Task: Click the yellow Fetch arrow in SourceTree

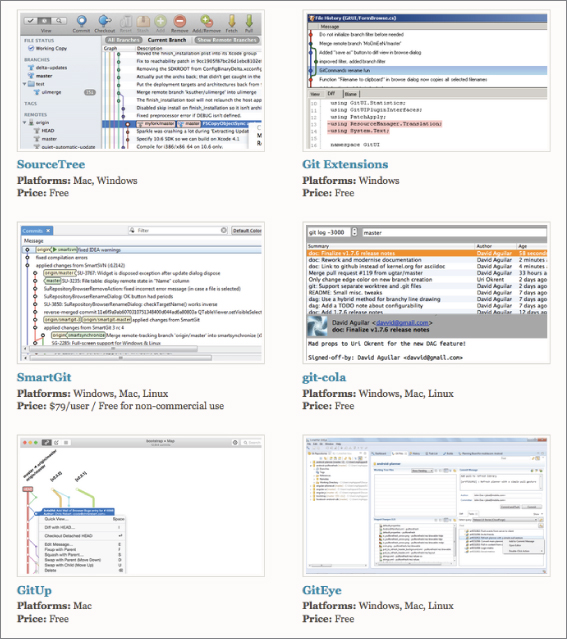Action: [232, 21]
